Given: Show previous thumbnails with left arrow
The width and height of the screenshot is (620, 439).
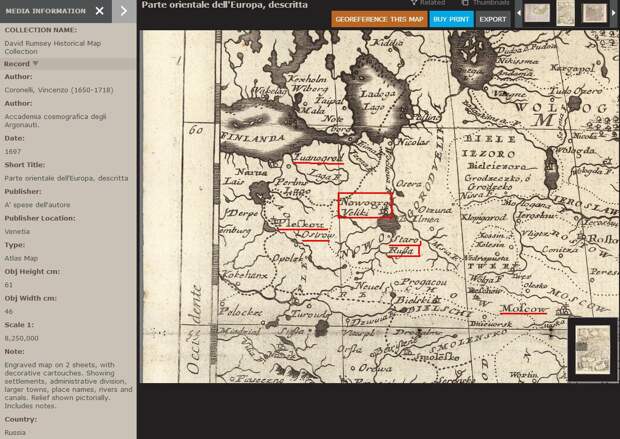Looking at the screenshot, I should point(519,13).
